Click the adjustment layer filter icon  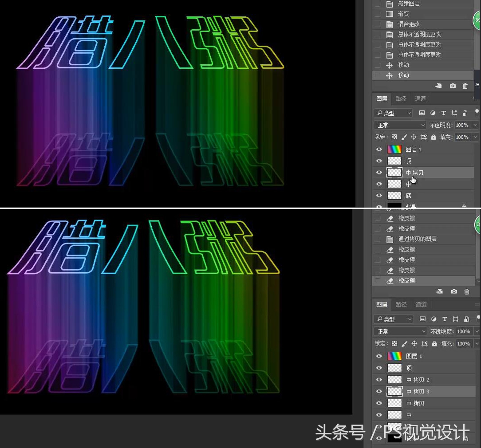(x=433, y=113)
